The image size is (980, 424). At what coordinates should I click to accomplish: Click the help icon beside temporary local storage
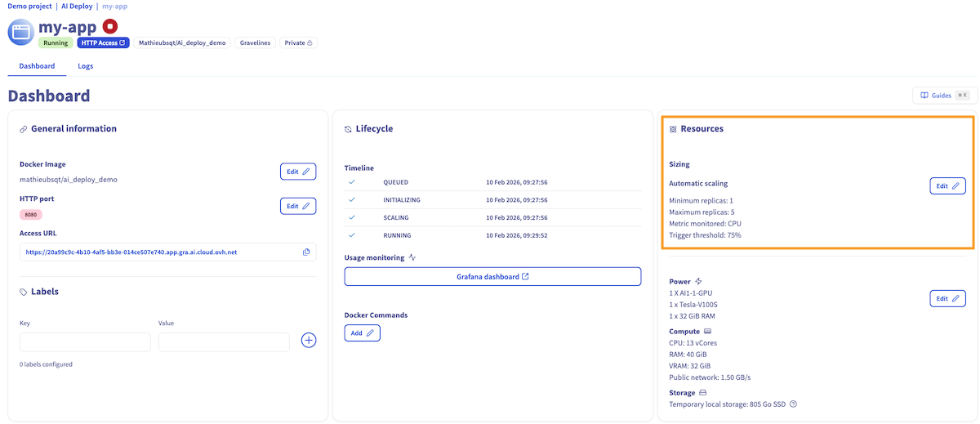[793, 404]
